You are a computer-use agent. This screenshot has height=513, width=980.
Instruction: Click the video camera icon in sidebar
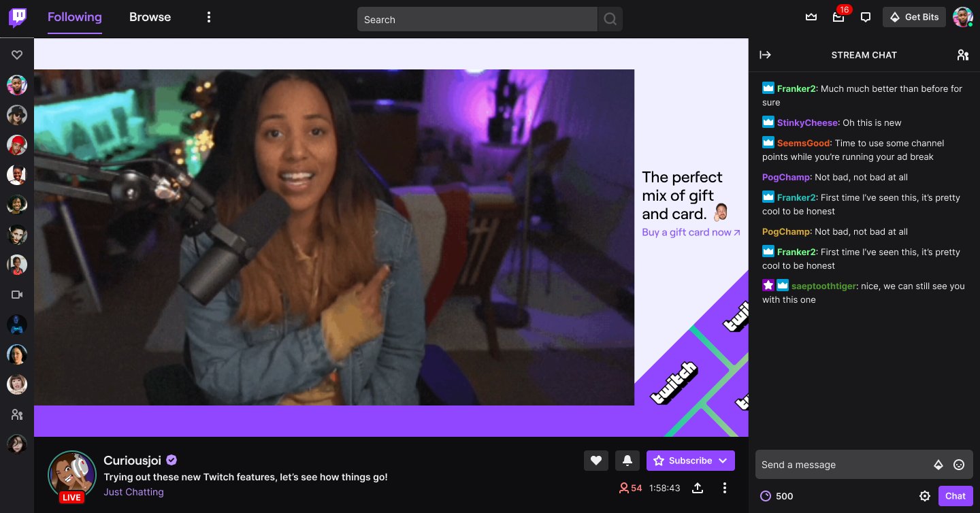17,295
